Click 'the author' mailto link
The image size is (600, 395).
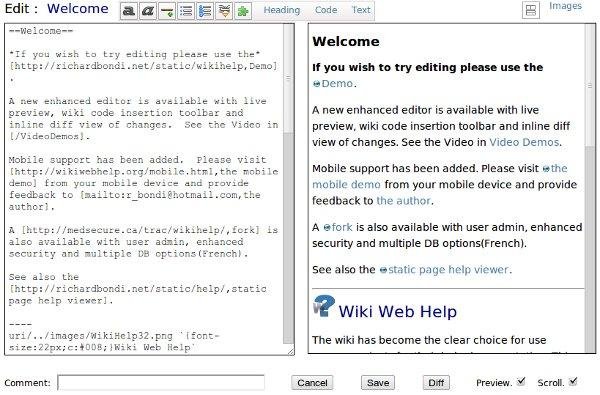pos(403,201)
